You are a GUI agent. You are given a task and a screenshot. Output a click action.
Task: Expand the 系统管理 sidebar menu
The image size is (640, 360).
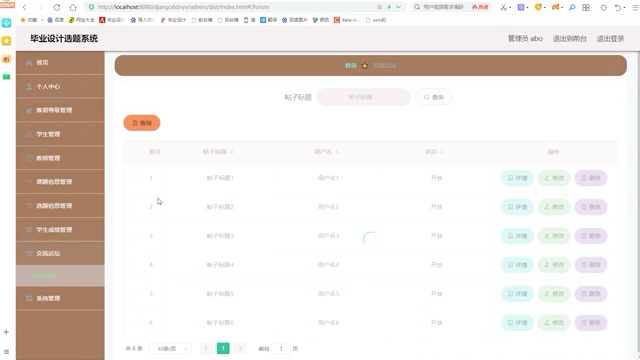[60, 298]
